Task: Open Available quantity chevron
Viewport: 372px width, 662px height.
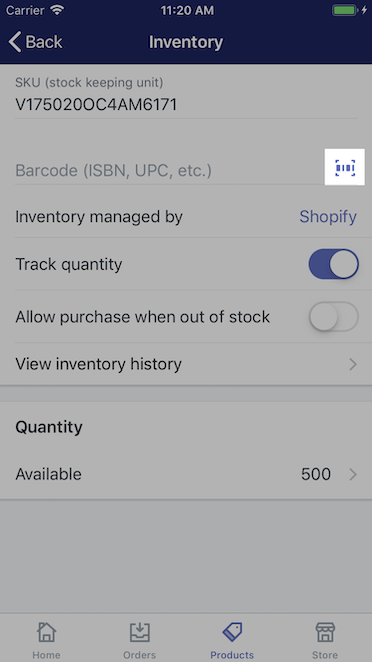Action: 353,475
